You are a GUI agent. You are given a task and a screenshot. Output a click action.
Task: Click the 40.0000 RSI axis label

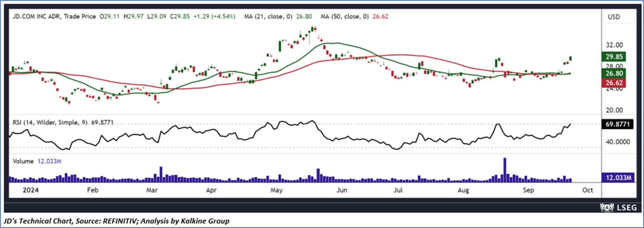click(x=618, y=142)
